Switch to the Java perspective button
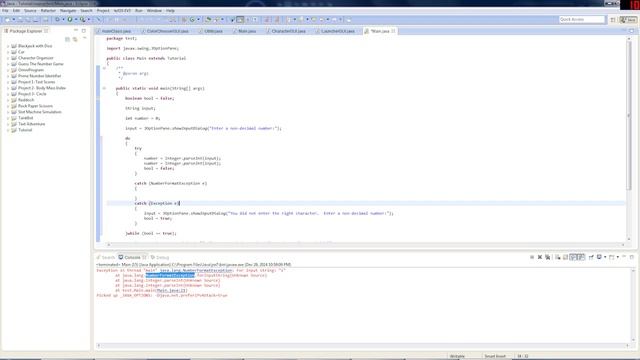The height and width of the screenshot is (360, 640). pos(628,20)
